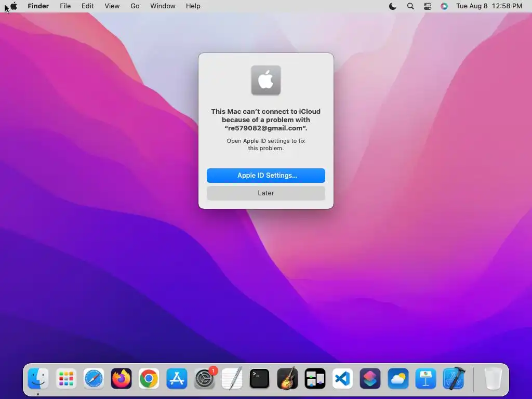Launch Visual Studio Code from the Dock
The image size is (532, 399).
[342, 378]
